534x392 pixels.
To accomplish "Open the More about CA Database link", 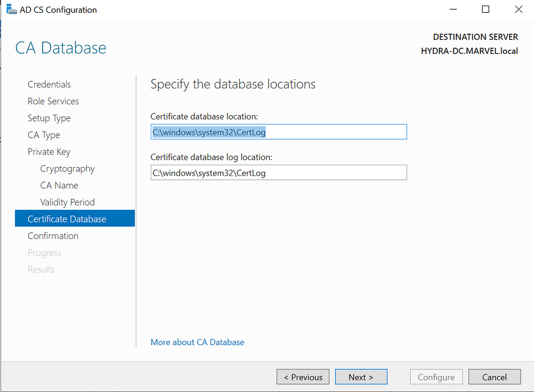I will 197,342.
